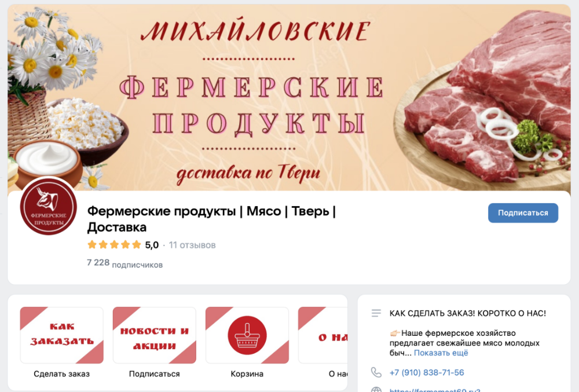Click the Подписаться subscribe button
The height and width of the screenshot is (392, 579).
(523, 213)
